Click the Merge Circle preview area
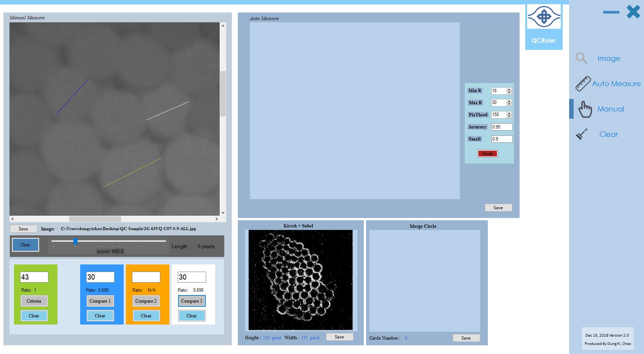 click(425, 281)
